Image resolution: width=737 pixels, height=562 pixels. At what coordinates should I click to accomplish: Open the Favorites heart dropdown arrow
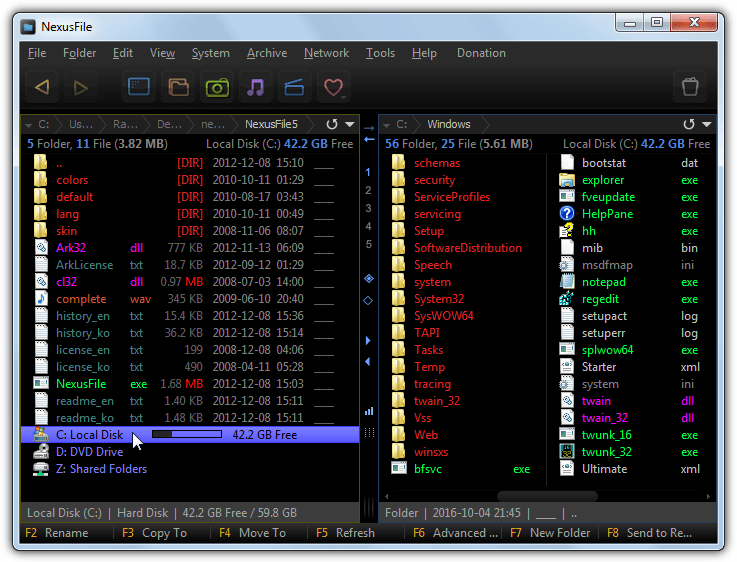click(x=344, y=97)
